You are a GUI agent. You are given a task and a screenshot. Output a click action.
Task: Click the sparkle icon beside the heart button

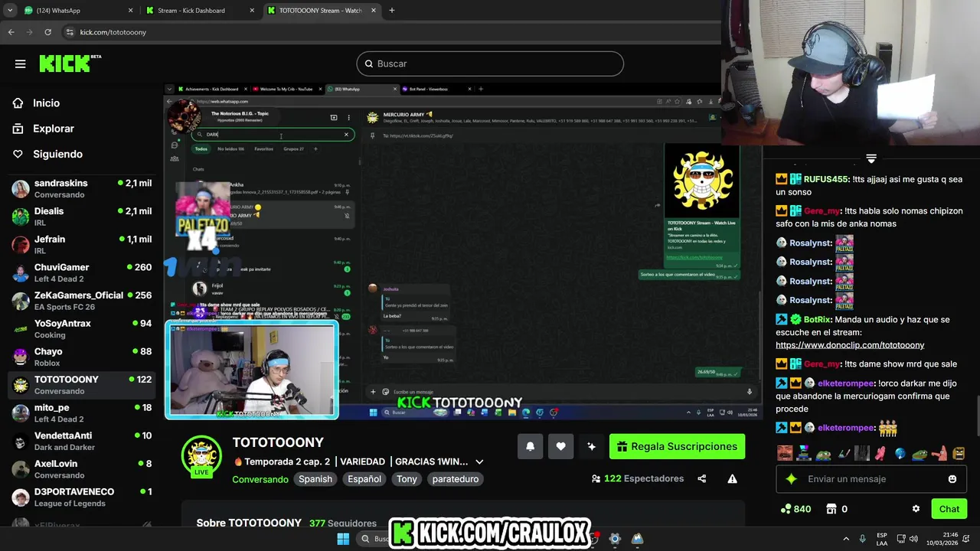(x=591, y=447)
